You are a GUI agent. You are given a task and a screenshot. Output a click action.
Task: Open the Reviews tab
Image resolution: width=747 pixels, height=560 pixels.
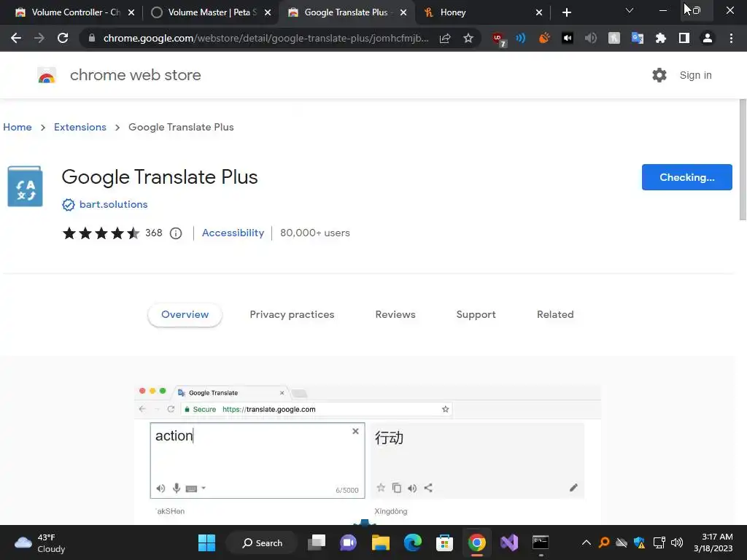tap(395, 315)
